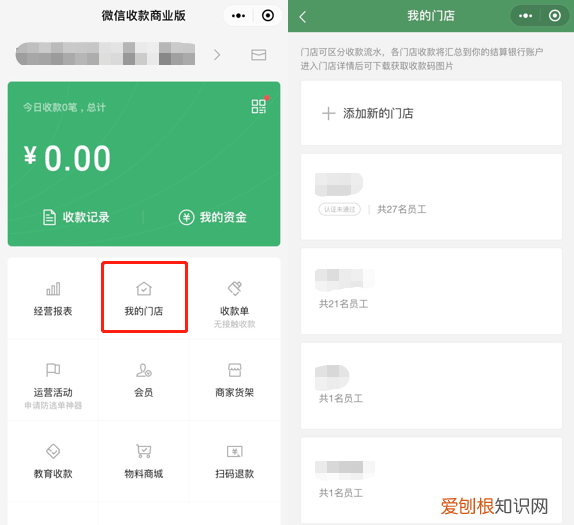Go back using the arrow in 我的门店

302,16
